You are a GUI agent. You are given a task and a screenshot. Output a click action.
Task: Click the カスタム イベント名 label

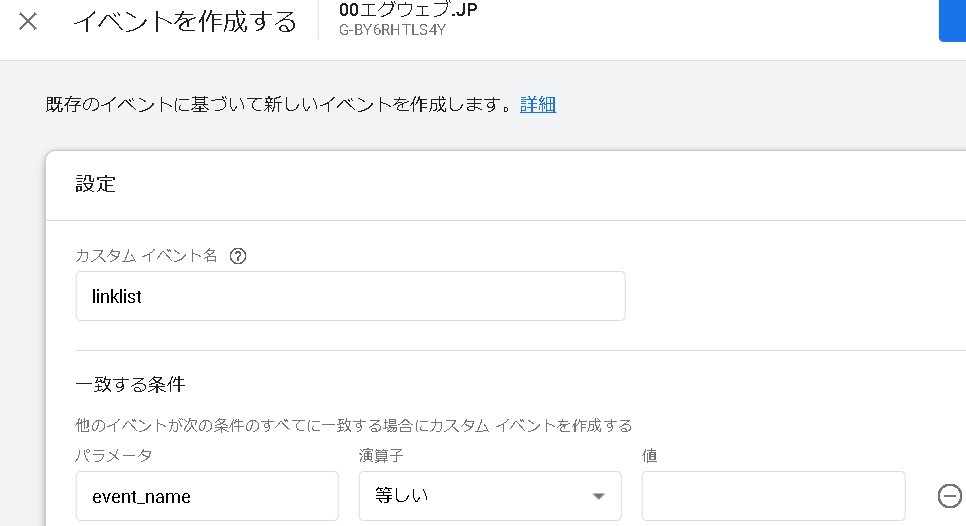[x=146, y=256]
